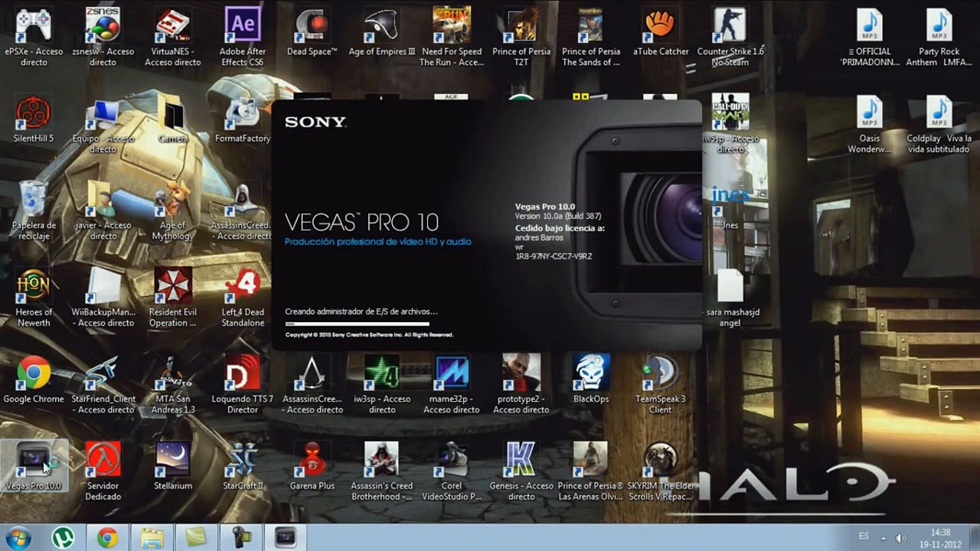Viewport: 980px width, 551px height.
Task: Open the SilentHill 5 desktop icon
Action: pos(34,118)
